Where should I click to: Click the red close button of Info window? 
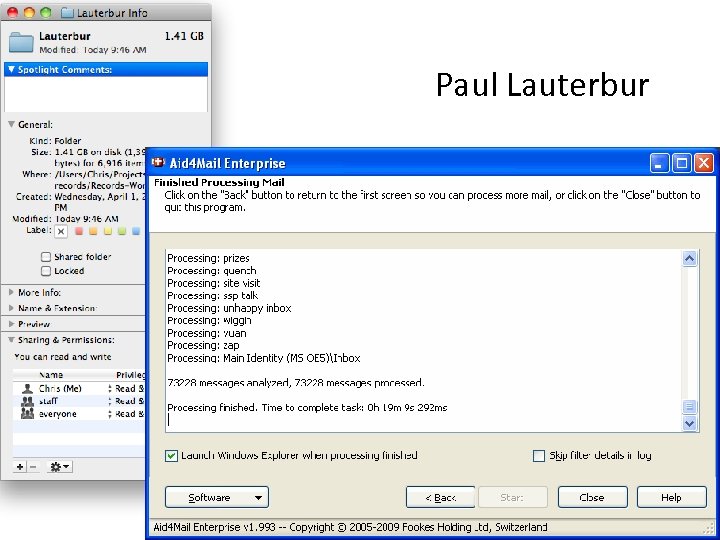click(x=12, y=12)
